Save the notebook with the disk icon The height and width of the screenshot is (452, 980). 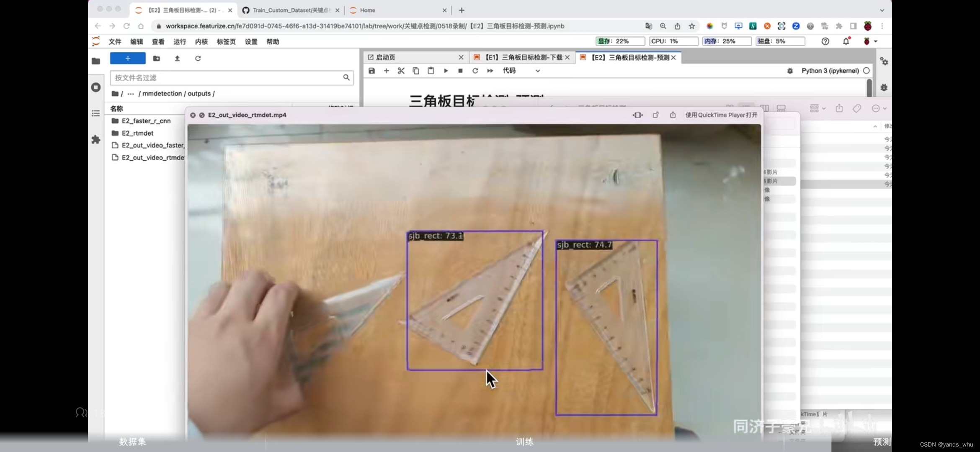(x=371, y=71)
